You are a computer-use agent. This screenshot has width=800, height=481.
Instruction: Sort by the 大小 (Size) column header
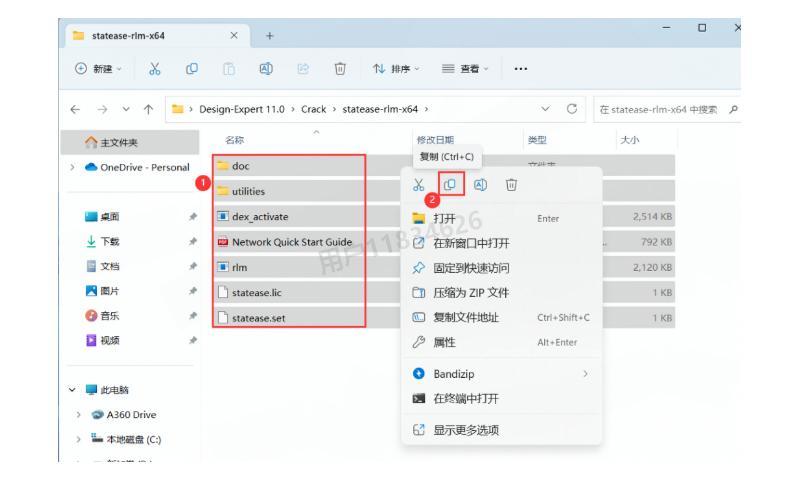629,140
